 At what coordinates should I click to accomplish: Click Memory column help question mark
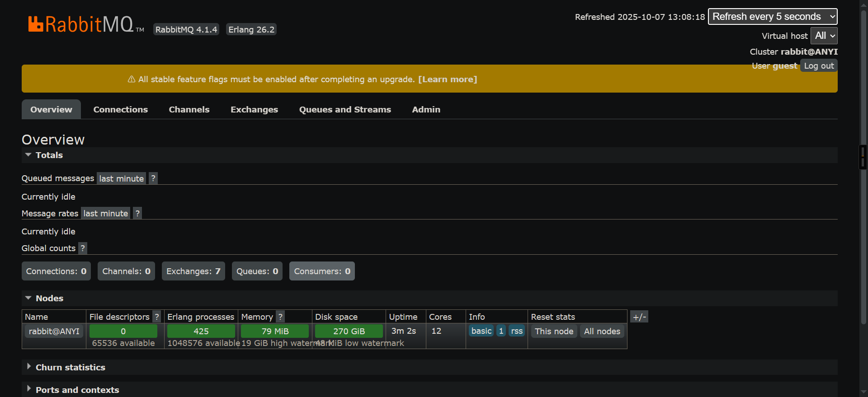click(280, 317)
